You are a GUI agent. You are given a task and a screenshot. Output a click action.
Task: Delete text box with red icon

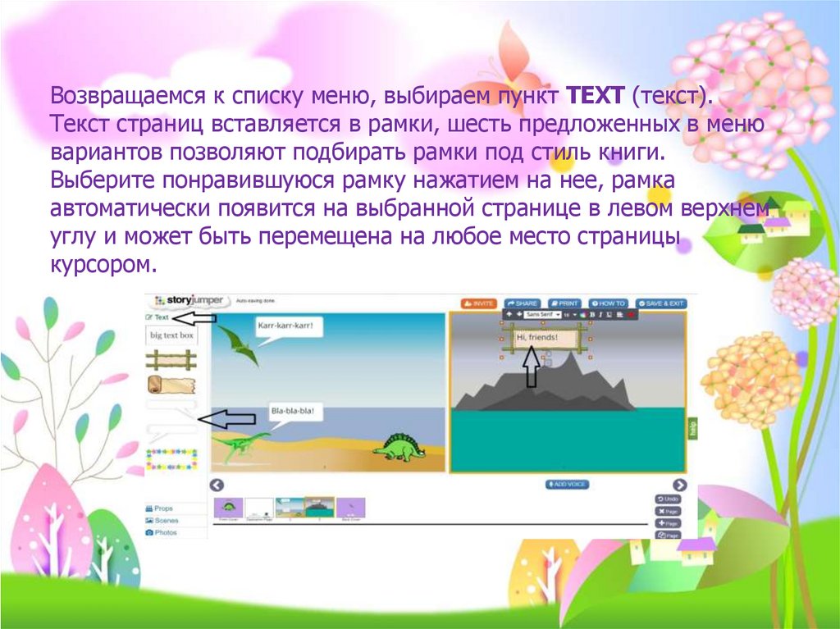pos(631,315)
